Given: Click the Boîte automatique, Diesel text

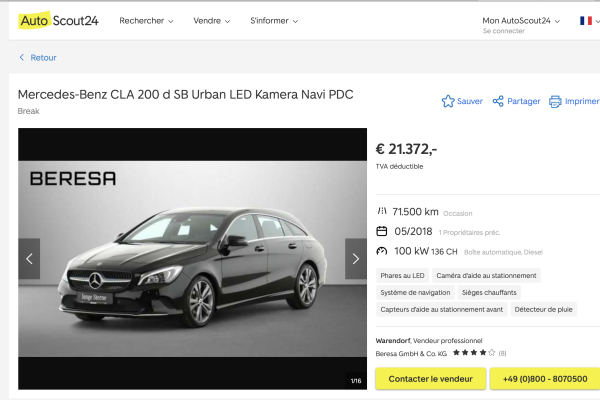Looking at the screenshot, I should click(503, 252).
